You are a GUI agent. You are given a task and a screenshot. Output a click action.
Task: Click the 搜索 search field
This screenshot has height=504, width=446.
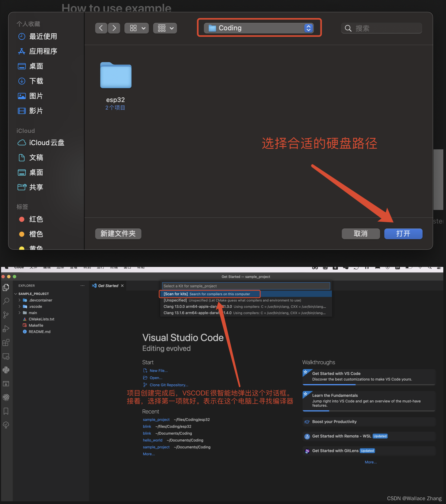pos(382,28)
